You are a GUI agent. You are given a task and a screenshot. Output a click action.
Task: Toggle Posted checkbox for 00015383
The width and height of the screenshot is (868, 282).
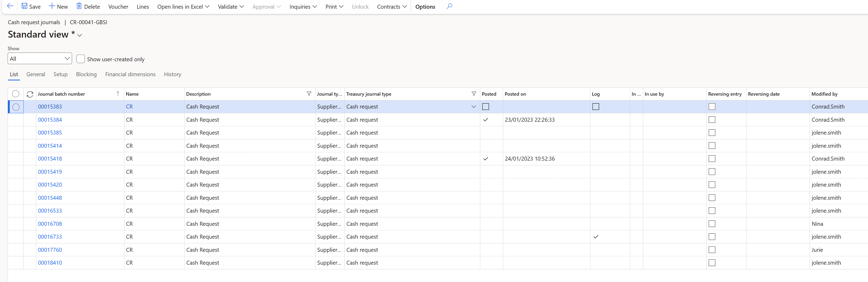(486, 106)
